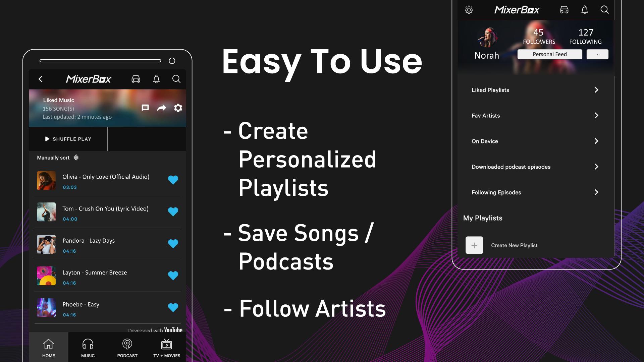The image size is (644, 362).
Task: Click the notifications bell icon
Action: 157,79
